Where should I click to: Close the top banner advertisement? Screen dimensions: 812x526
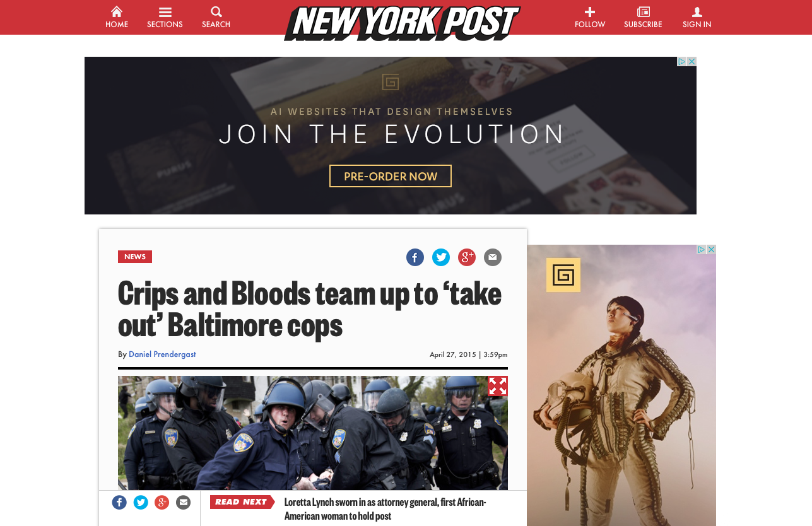click(x=691, y=61)
